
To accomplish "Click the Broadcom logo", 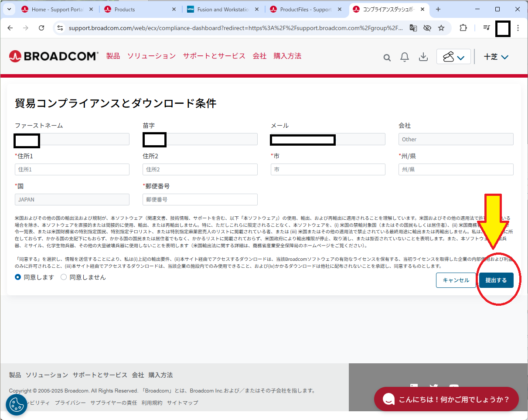I will click(x=54, y=56).
